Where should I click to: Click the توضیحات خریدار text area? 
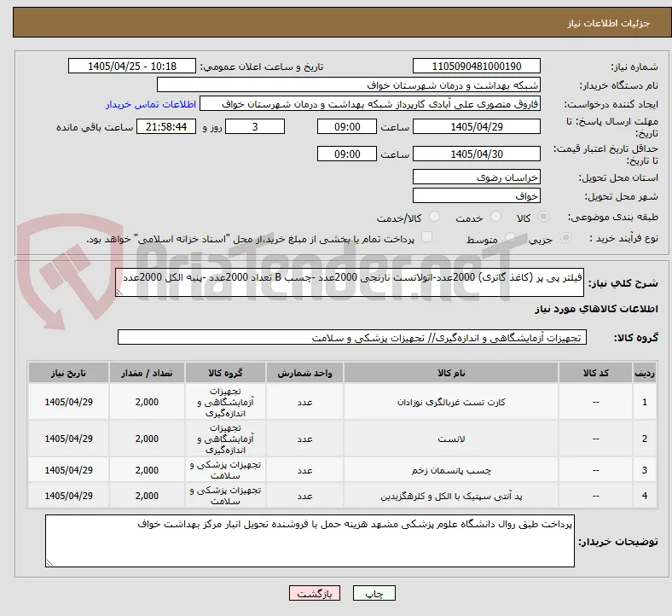(x=310, y=541)
